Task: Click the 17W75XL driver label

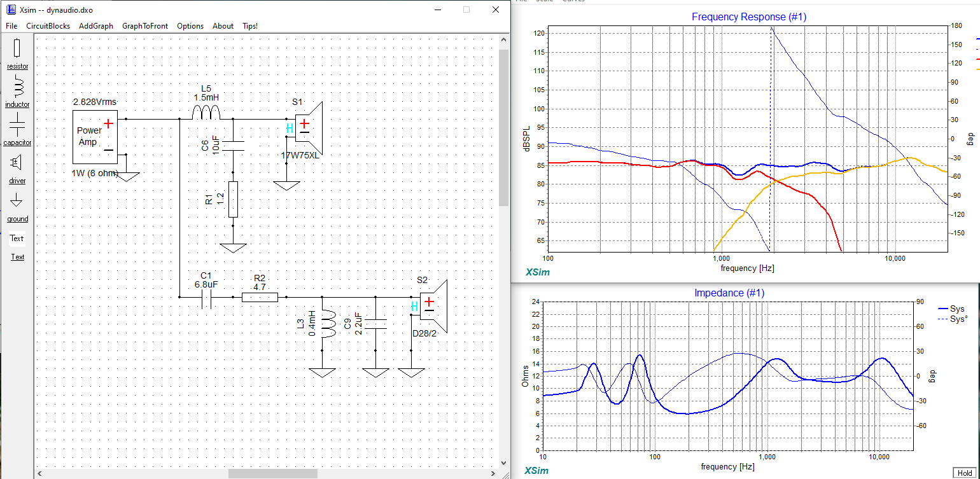Action: pos(300,155)
